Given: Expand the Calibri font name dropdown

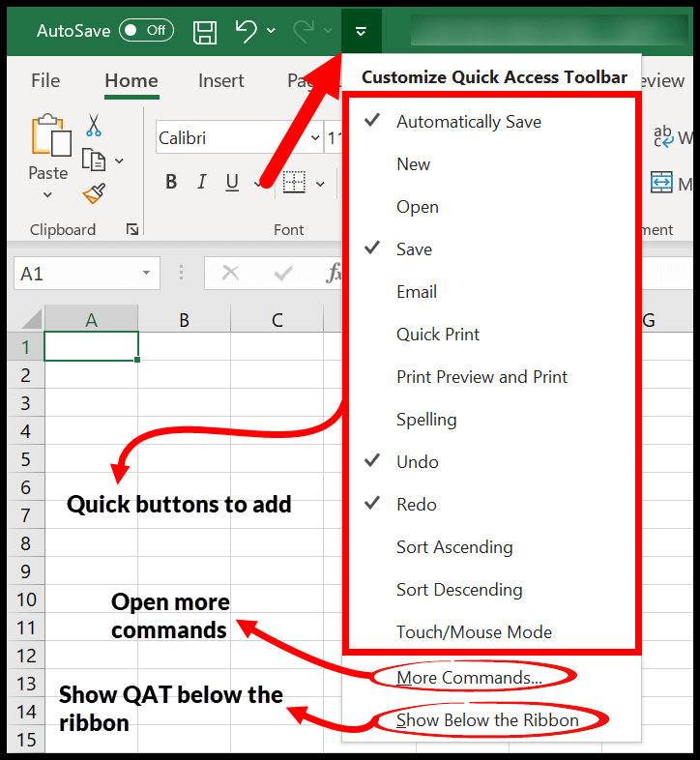Looking at the screenshot, I should [x=315, y=138].
